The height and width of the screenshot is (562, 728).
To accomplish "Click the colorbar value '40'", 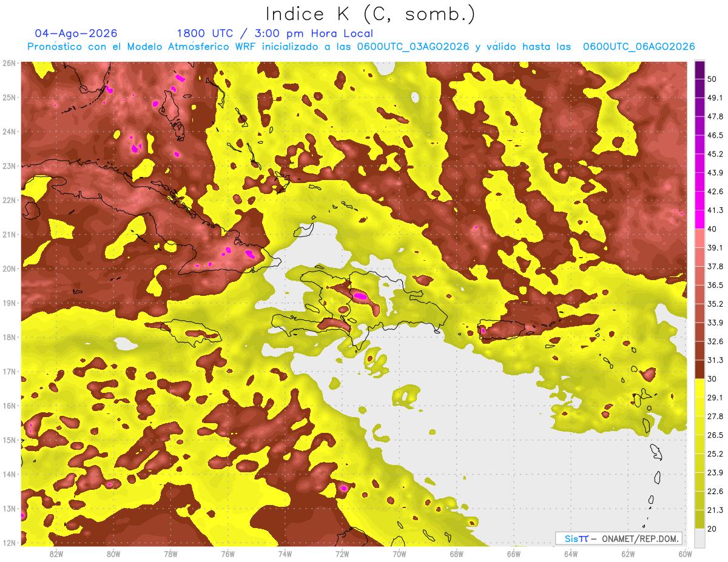I will [712, 229].
